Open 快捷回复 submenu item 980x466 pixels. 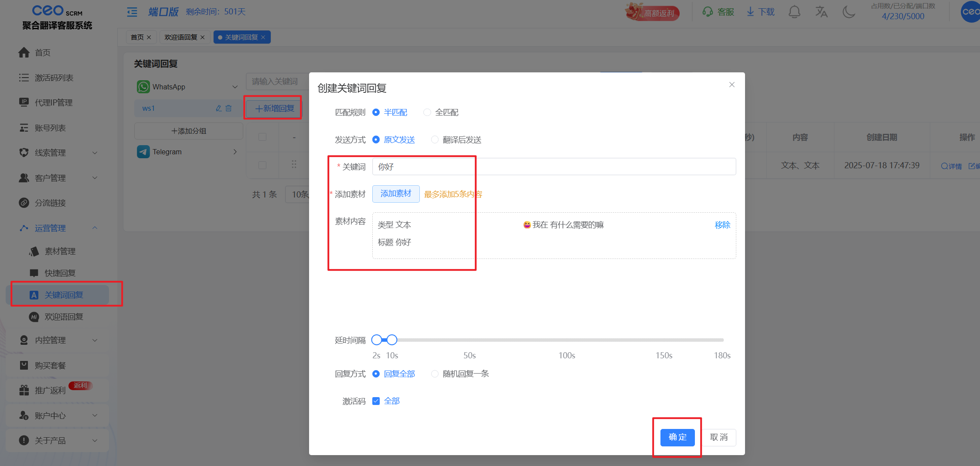(x=60, y=273)
